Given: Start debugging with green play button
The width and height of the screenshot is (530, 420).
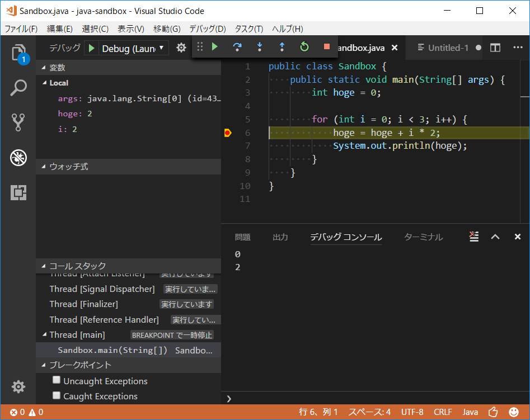Looking at the screenshot, I should (x=91, y=48).
